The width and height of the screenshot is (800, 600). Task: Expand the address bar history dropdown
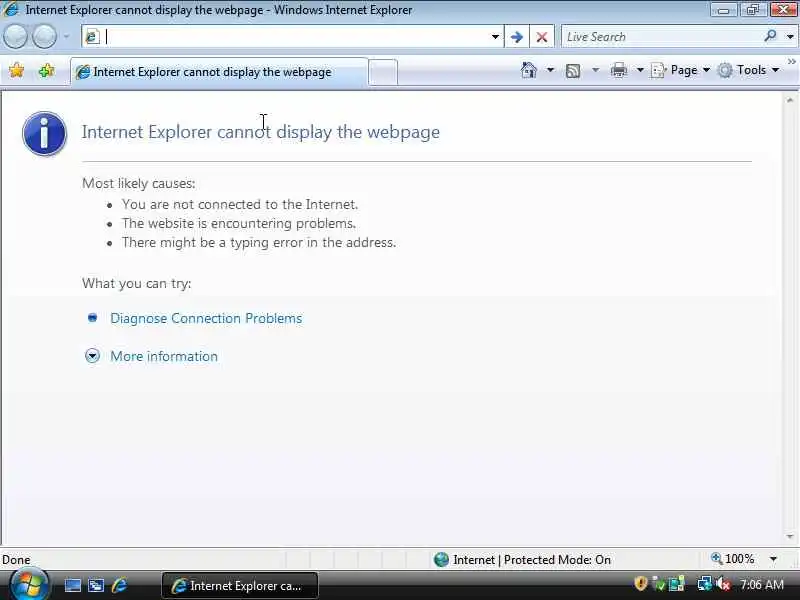point(495,37)
